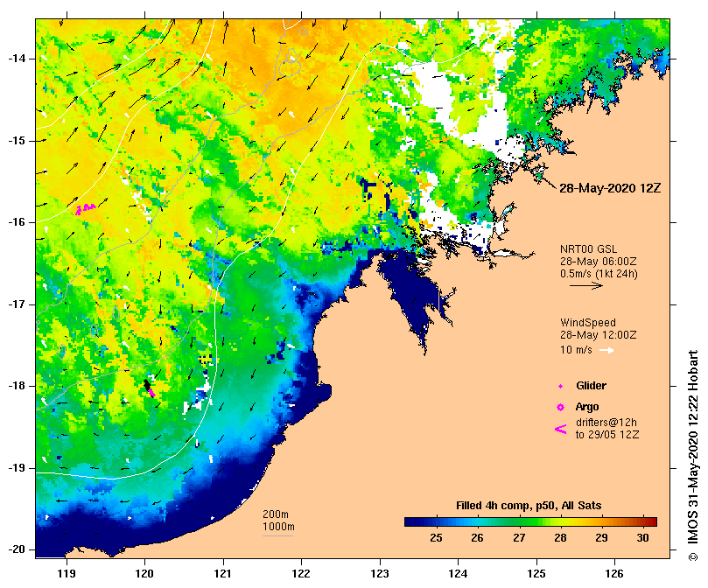Click the grey 1000m contour legend line

(277, 536)
